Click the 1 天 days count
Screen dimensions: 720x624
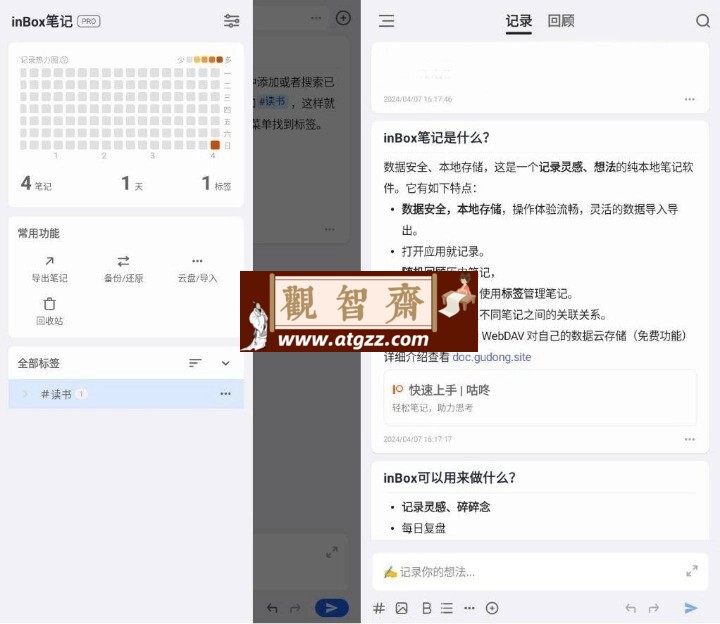click(132, 184)
